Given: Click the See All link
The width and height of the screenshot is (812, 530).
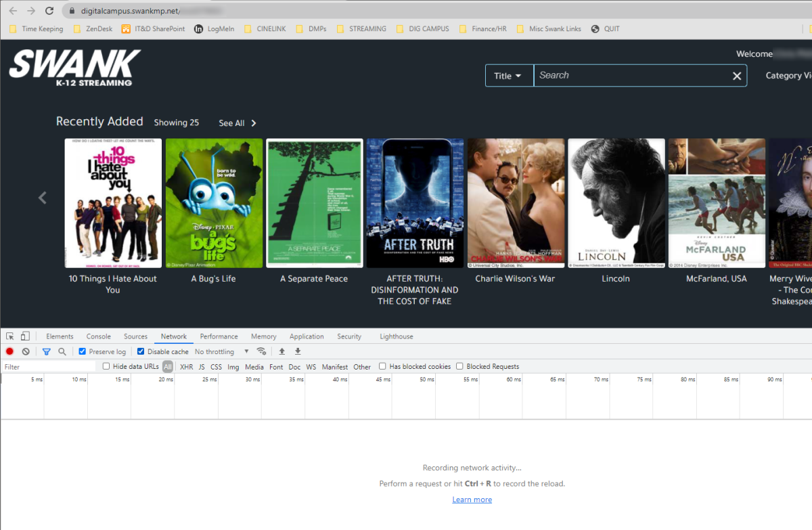Looking at the screenshot, I should click(237, 123).
